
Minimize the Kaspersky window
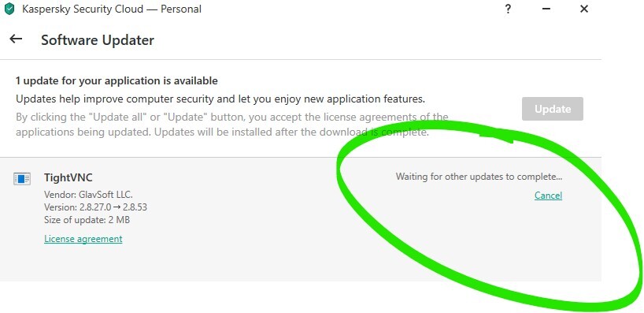pyautogui.click(x=546, y=9)
